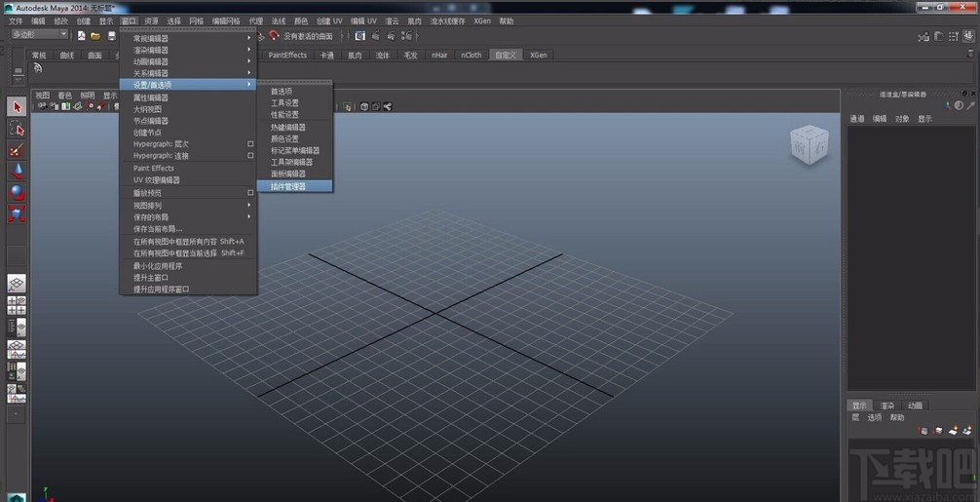Click the New scene icon
Image resolution: width=980 pixels, height=502 pixels.
point(81,36)
